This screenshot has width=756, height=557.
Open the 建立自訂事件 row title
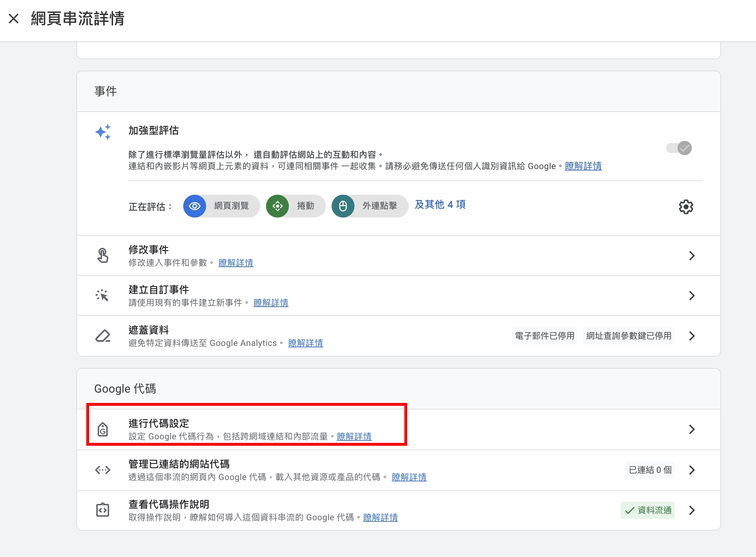click(x=159, y=290)
